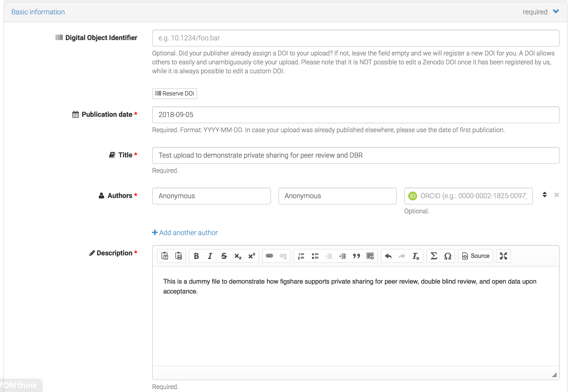Insert bulleted list in description
The width and height of the screenshot is (572, 392).
point(315,256)
